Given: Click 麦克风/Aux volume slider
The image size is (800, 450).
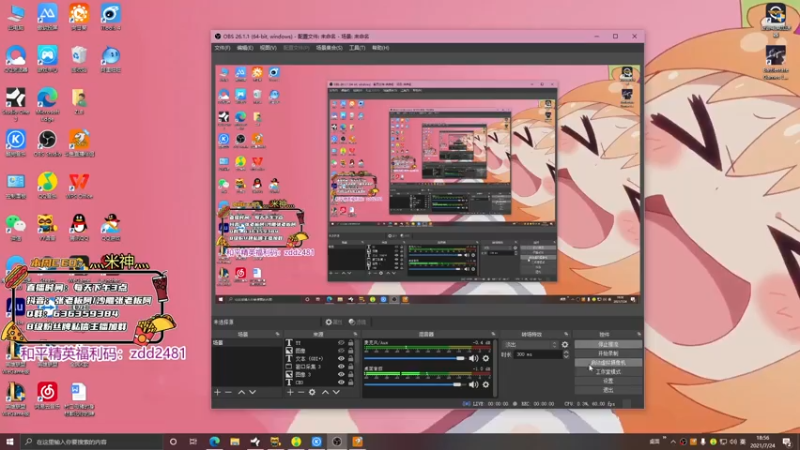Looking at the screenshot, I should tap(414, 358).
